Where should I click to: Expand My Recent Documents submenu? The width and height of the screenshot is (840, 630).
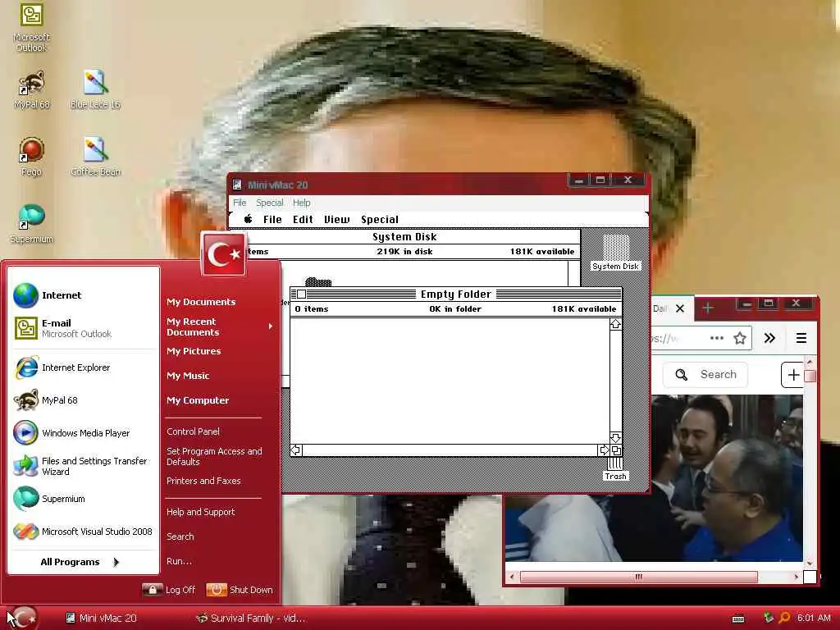coord(218,326)
